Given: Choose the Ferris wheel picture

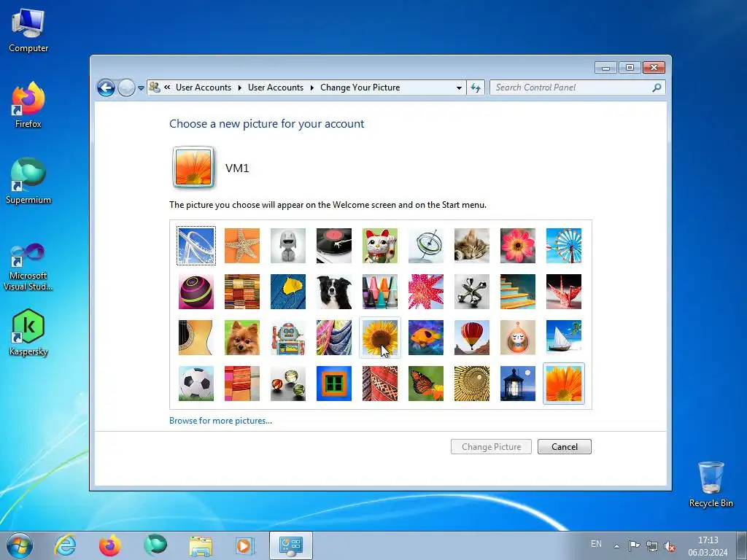Looking at the screenshot, I should [564, 246].
